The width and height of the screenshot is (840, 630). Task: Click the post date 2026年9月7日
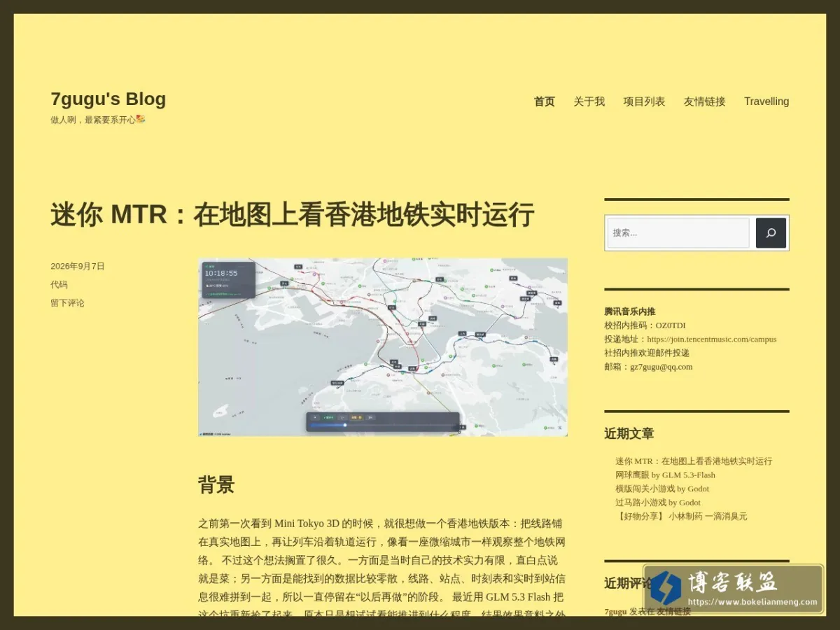pos(78,266)
